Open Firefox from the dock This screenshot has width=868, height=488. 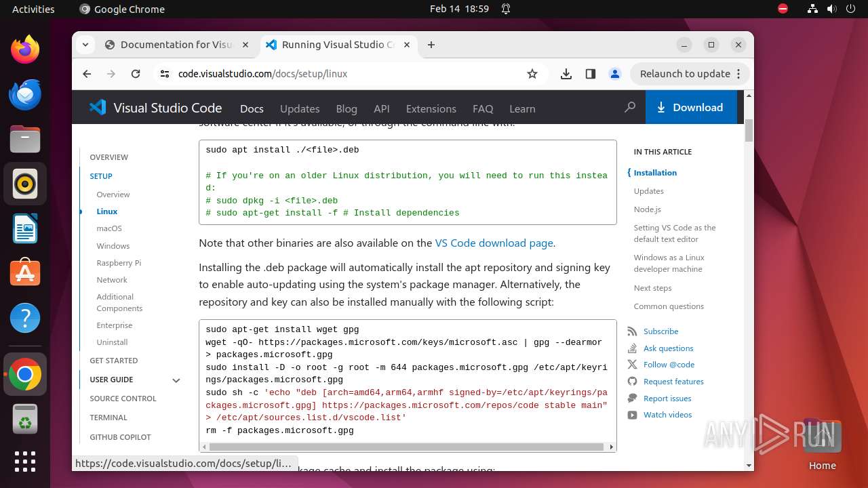[x=25, y=49]
